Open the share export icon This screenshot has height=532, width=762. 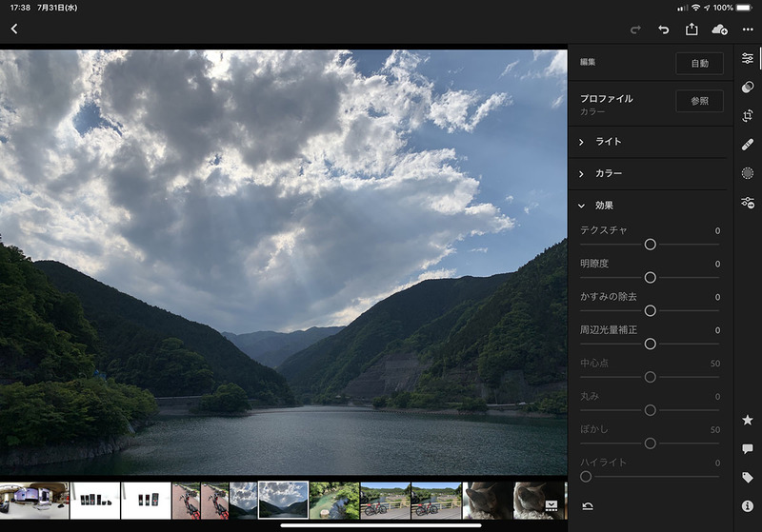[692, 30]
